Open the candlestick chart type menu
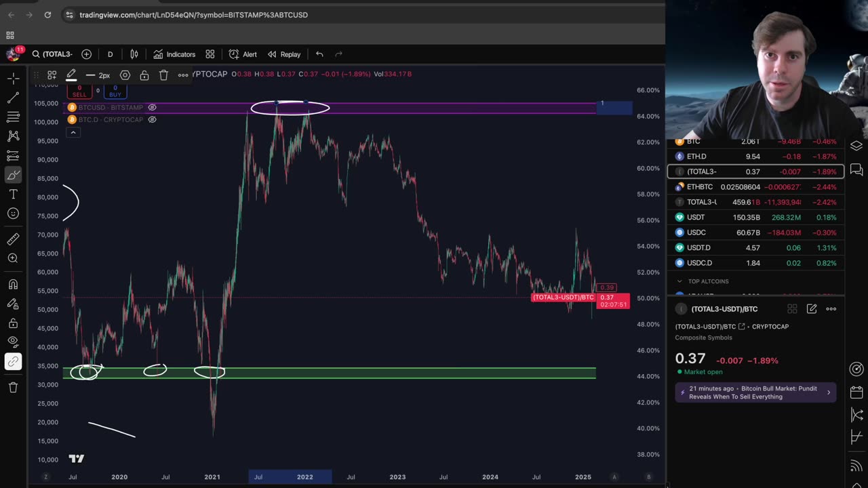The image size is (868, 488). coord(134,54)
